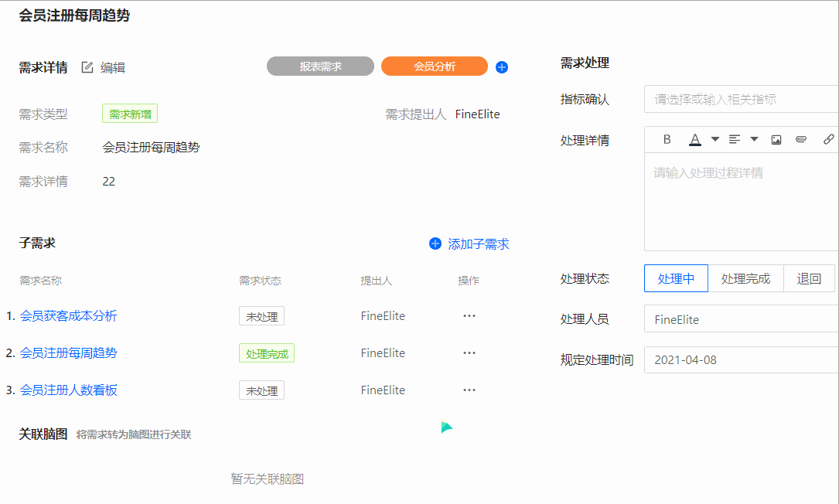Open the ellipsis actions for 会员注册人数看板
This screenshot has width=839, height=504.
click(x=469, y=390)
